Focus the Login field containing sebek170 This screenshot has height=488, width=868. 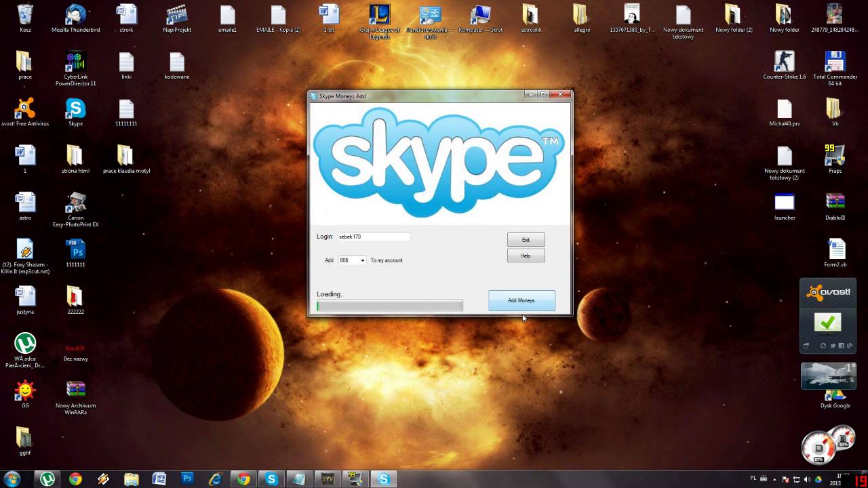point(374,237)
